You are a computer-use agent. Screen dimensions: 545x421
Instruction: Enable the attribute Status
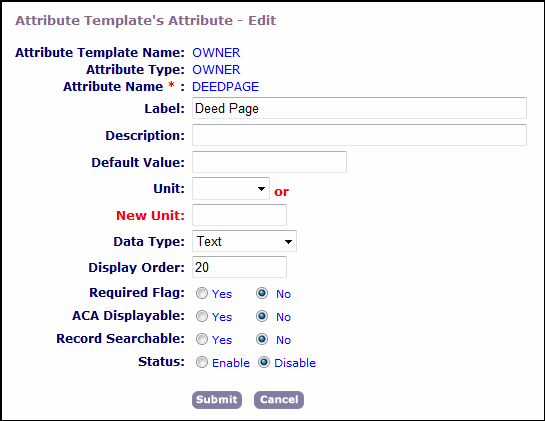click(x=202, y=363)
